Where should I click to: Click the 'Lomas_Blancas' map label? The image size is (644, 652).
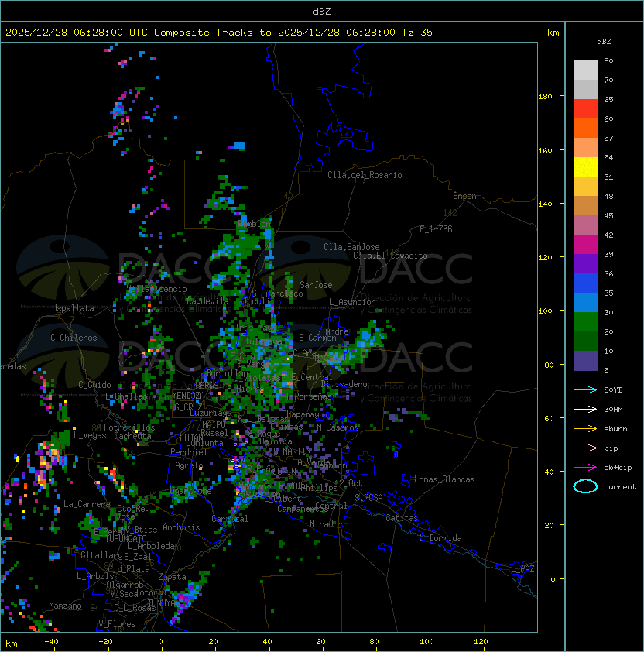coord(444,479)
